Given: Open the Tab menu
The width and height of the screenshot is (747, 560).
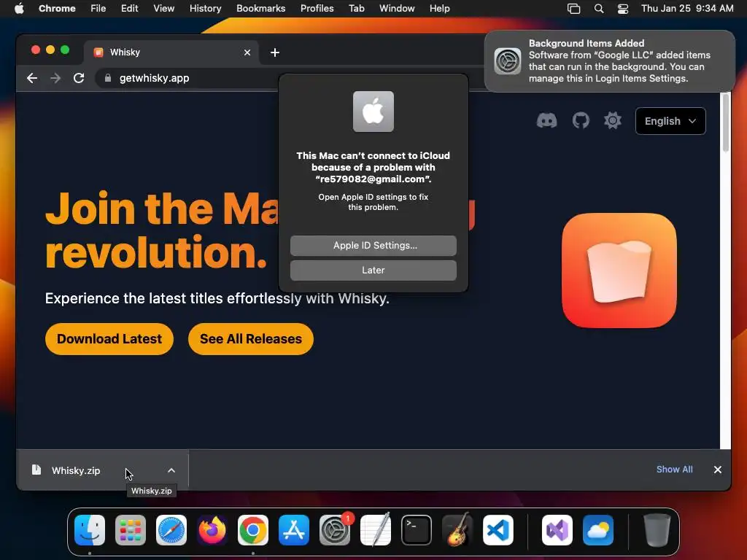Looking at the screenshot, I should (x=356, y=9).
